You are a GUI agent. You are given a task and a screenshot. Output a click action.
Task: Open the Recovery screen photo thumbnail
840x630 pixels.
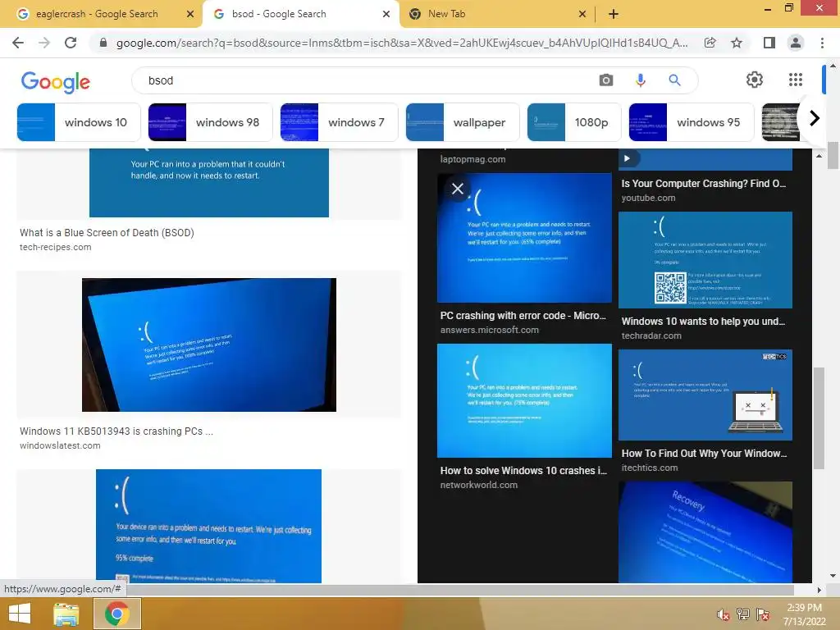click(x=705, y=532)
